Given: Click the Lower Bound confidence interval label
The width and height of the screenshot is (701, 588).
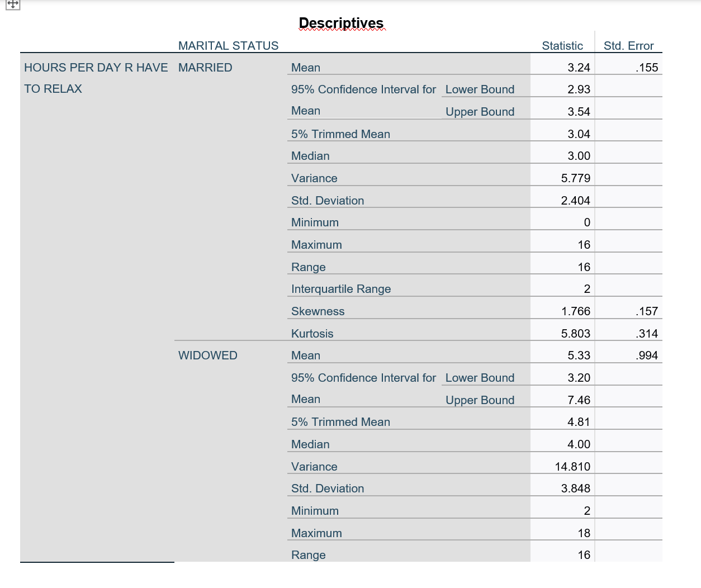Looking at the screenshot, I should [x=479, y=89].
